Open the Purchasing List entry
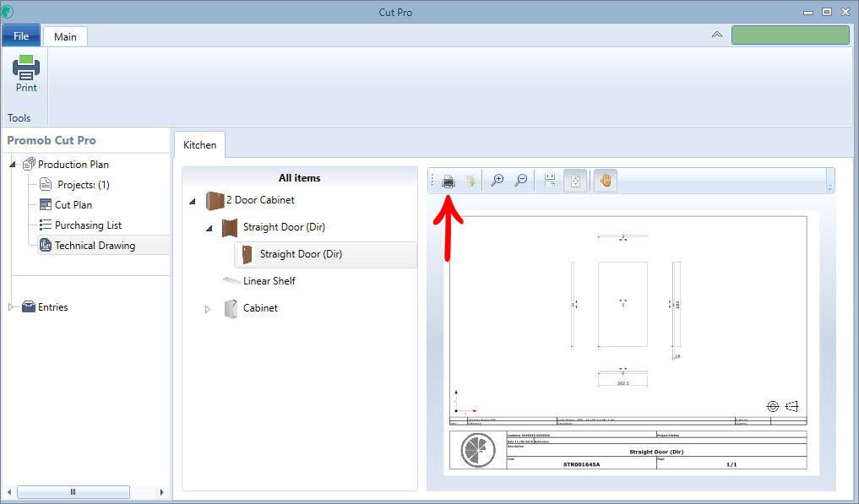Viewport: 859px width, 504px height. click(88, 225)
